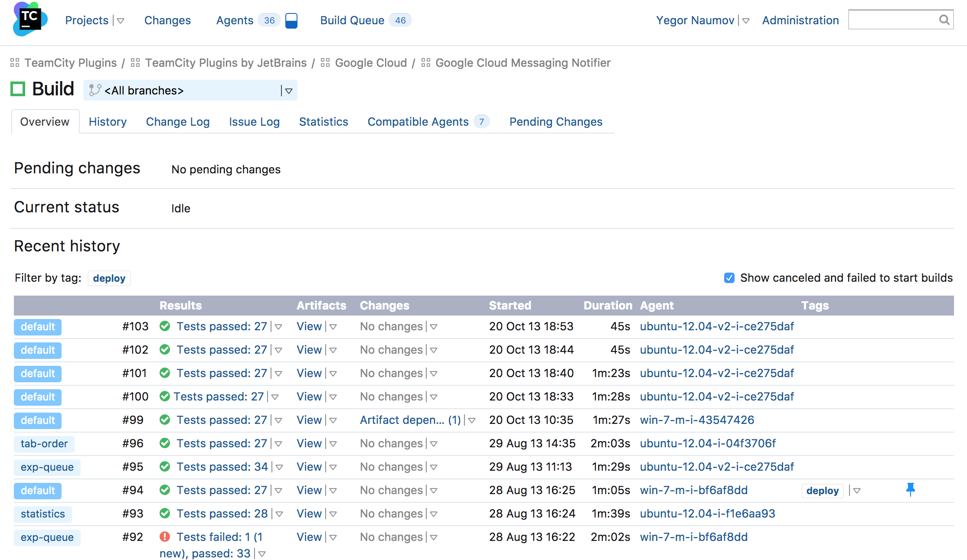Viewport: 967px width, 560px height.
Task: Open the Change Log tab
Action: [178, 122]
